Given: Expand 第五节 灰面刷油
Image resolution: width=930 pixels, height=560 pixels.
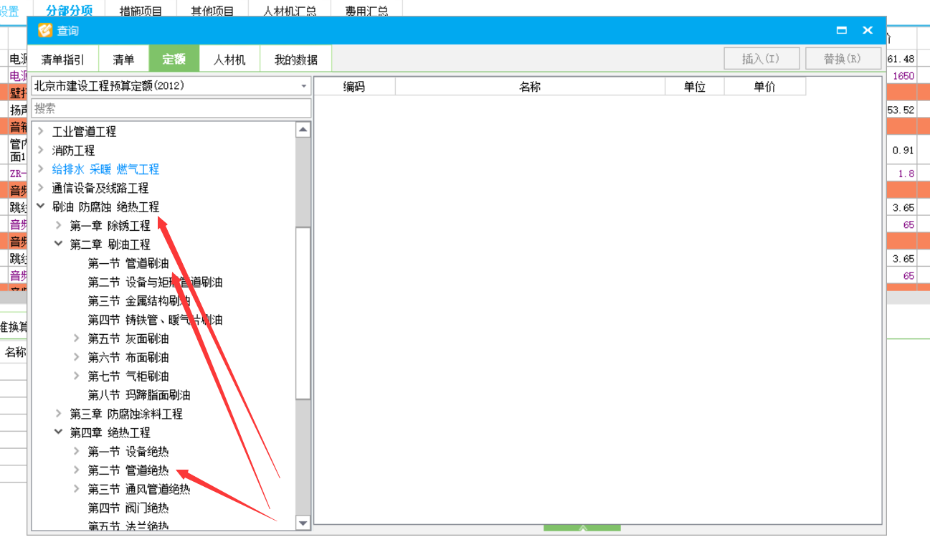Looking at the screenshot, I should pyautogui.click(x=77, y=338).
